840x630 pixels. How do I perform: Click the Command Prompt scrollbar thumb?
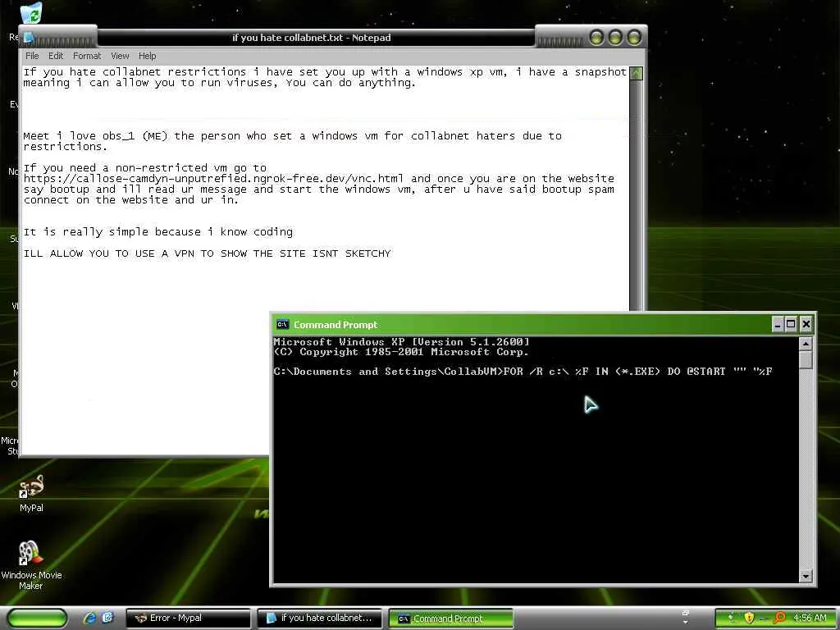806,360
